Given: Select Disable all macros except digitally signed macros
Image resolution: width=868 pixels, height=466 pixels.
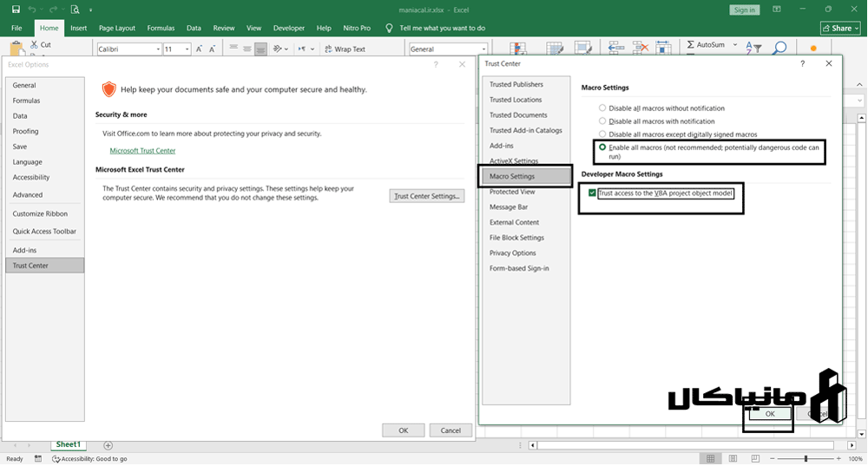Looking at the screenshot, I should point(603,135).
